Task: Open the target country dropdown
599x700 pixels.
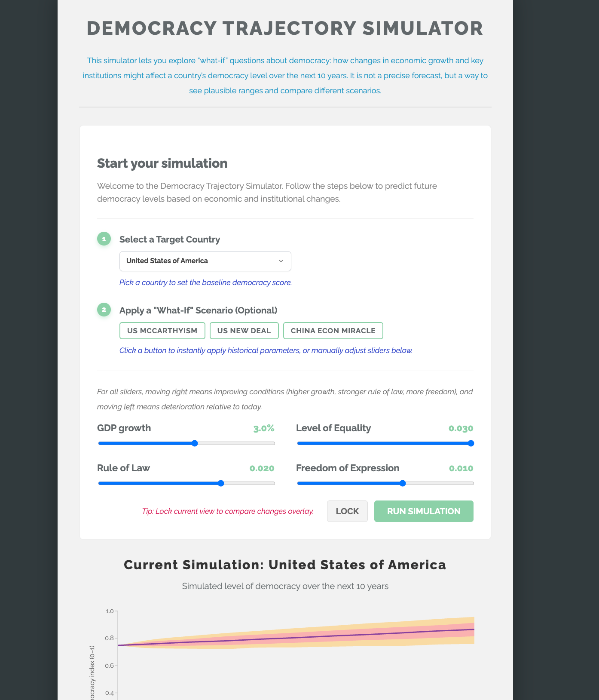Action: (205, 261)
